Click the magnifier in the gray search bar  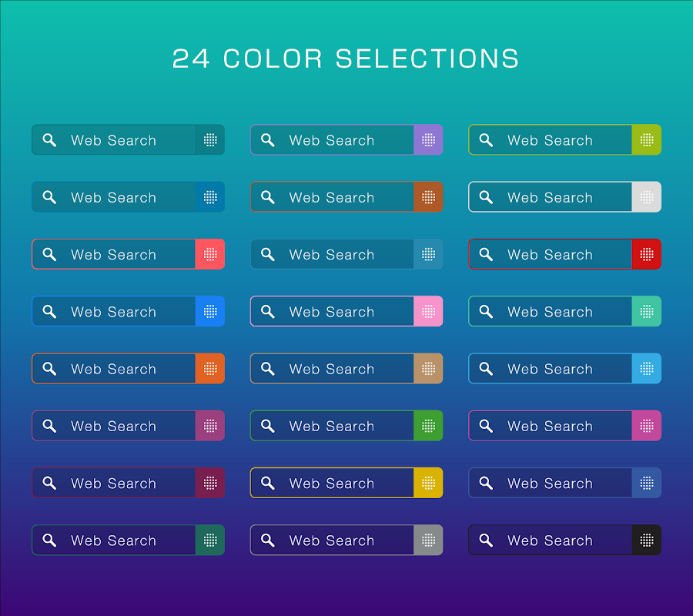coord(267,540)
